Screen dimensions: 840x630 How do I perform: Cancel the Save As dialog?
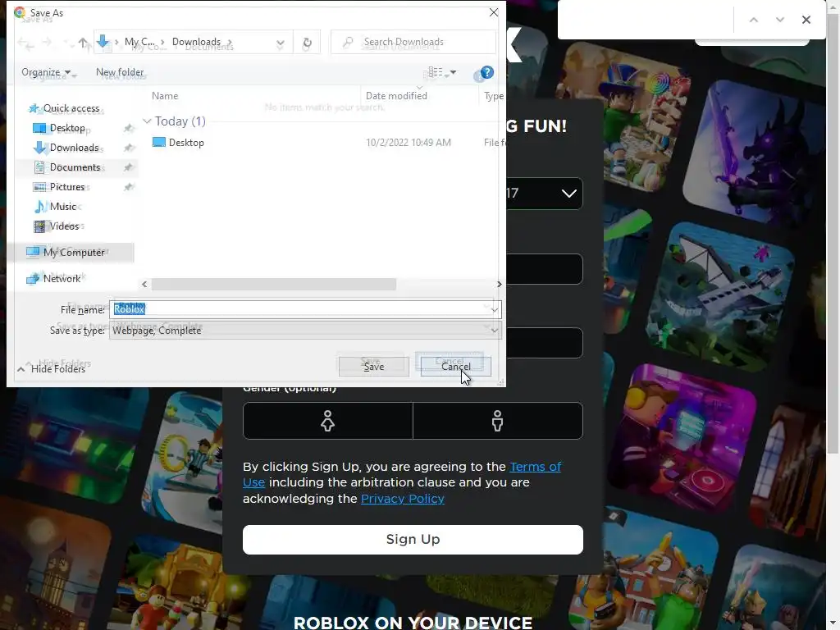456,367
